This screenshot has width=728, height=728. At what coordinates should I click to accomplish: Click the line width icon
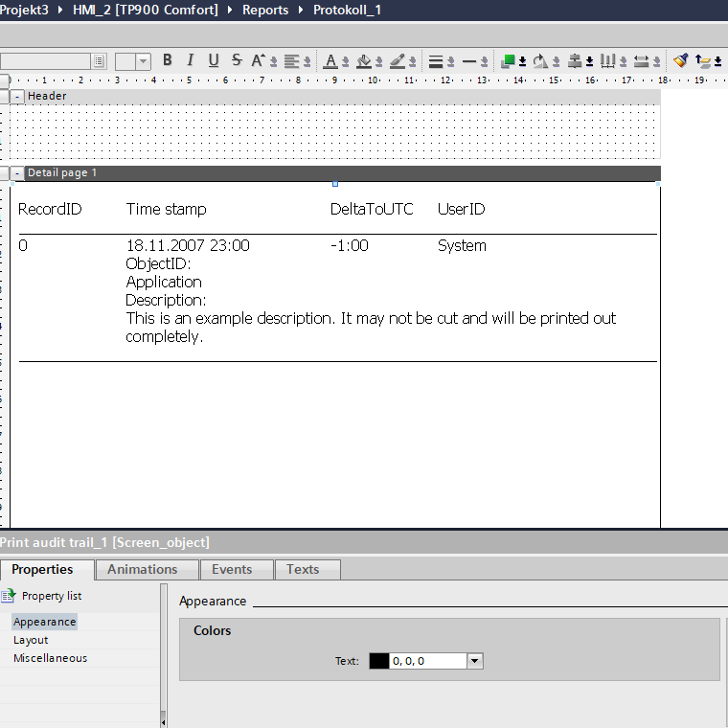coord(436,61)
